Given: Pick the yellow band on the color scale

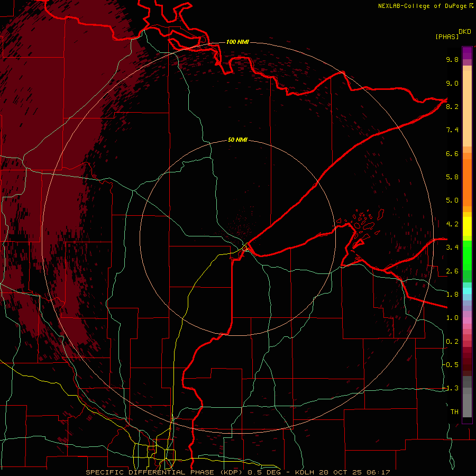Looking at the screenshot, I should pyautogui.click(x=467, y=226).
